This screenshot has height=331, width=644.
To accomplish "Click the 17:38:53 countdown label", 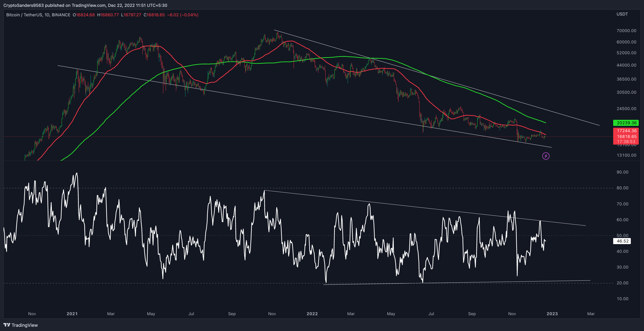I will click(x=626, y=142).
